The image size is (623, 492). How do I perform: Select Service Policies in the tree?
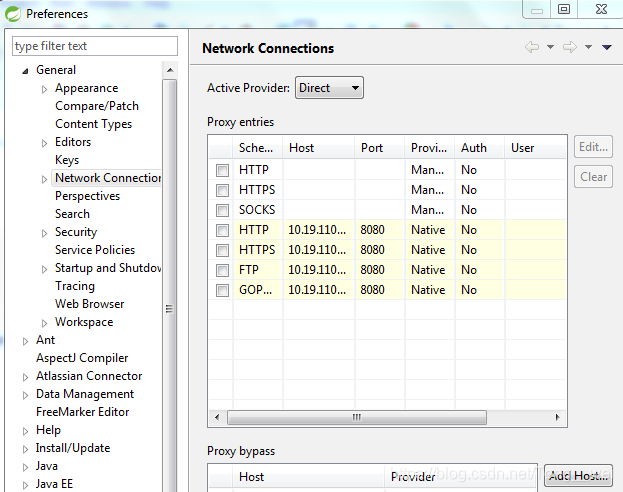(95, 250)
